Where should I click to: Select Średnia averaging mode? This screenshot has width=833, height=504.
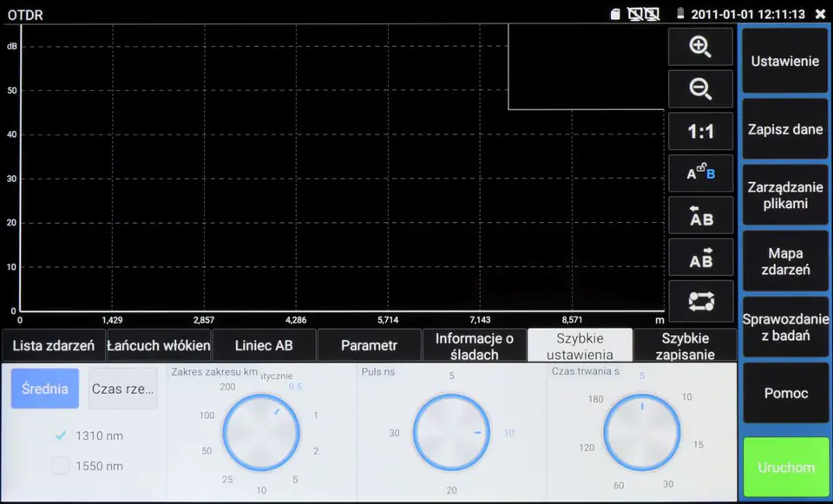pos(44,389)
